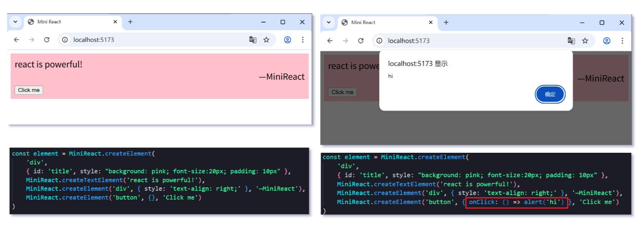Open new tab with plus in right browser
This screenshot has height=228, width=644.
coord(446,22)
